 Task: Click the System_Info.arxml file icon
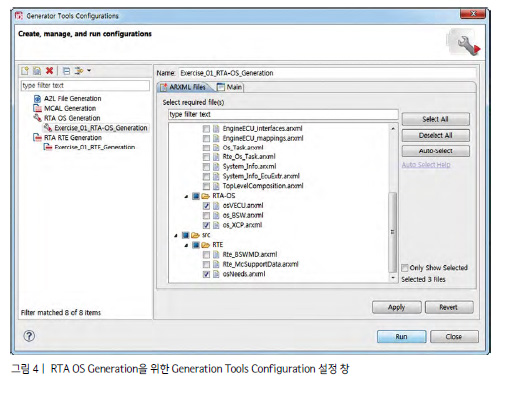pyautogui.click(x=216, y=166)
